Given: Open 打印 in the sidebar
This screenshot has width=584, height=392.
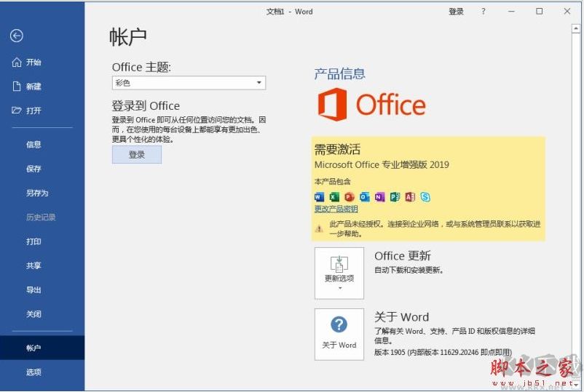Looking at the screenshot, I should (33, 241).
